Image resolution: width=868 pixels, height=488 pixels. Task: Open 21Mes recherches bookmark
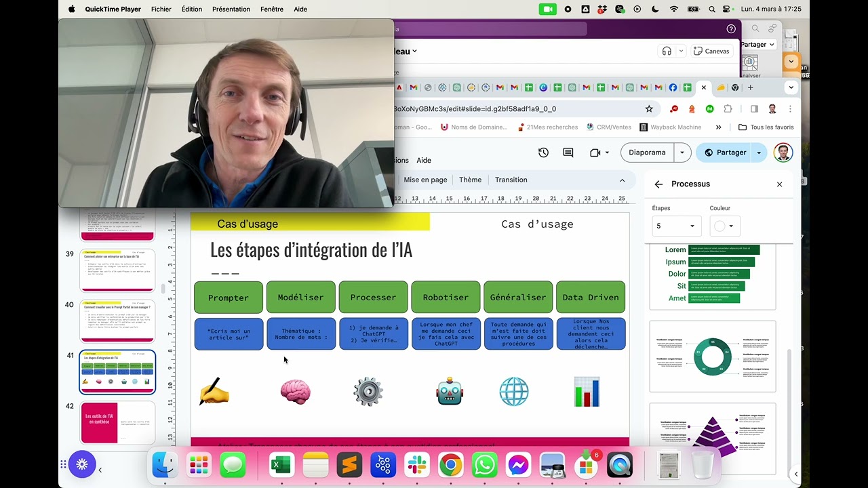[x=547, y=127]
